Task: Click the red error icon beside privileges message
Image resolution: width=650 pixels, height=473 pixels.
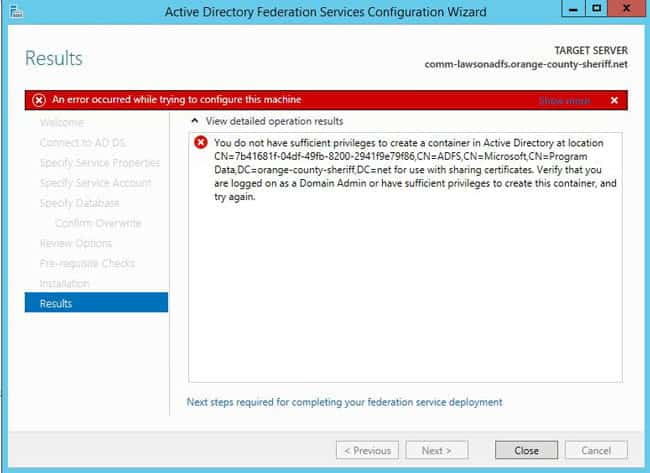Action: 201,143
